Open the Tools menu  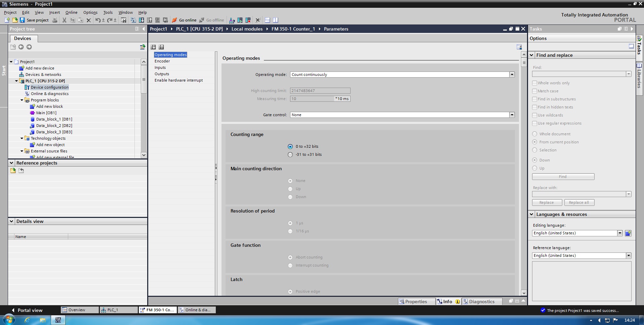tap(108, 12)
